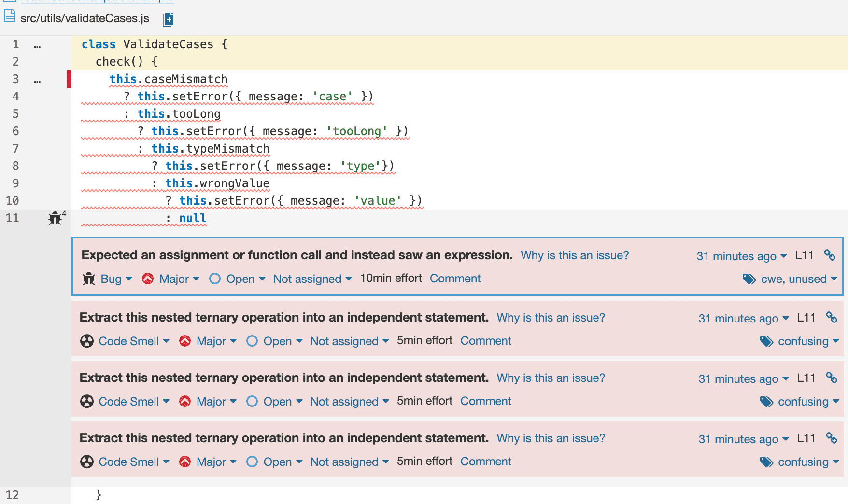Screen dimensions: 848x504
Task: Click the bug icon inside the first issue box
Action: tap(89, 279)
